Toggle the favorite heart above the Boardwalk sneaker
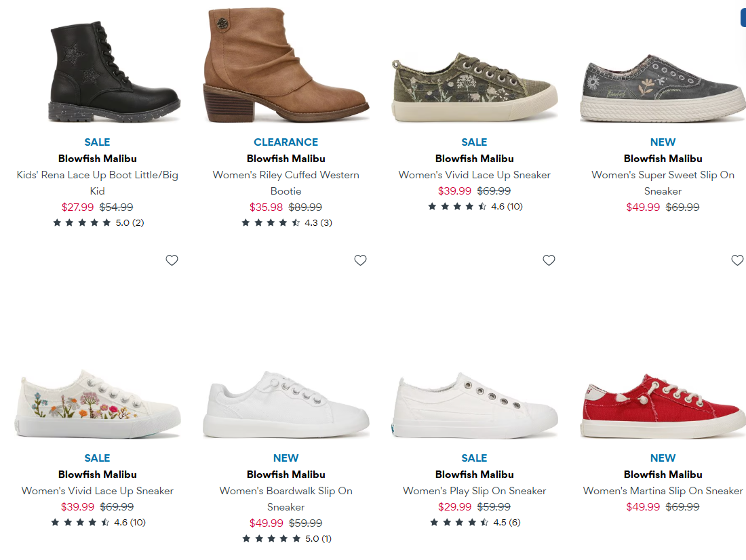Image resolution: width=746 pixels, height=560 pixels. click(x=360, y=260)
